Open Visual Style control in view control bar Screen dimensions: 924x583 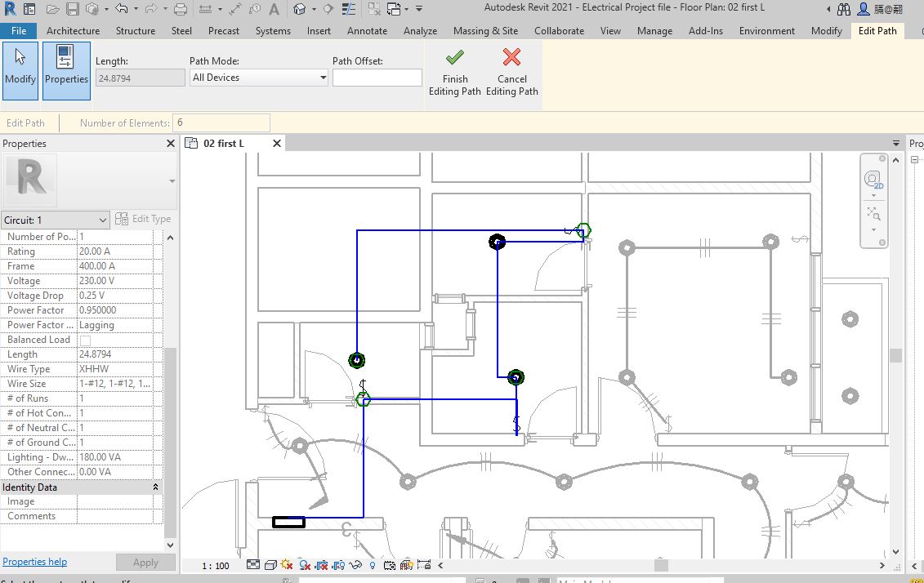click(269, 565)
